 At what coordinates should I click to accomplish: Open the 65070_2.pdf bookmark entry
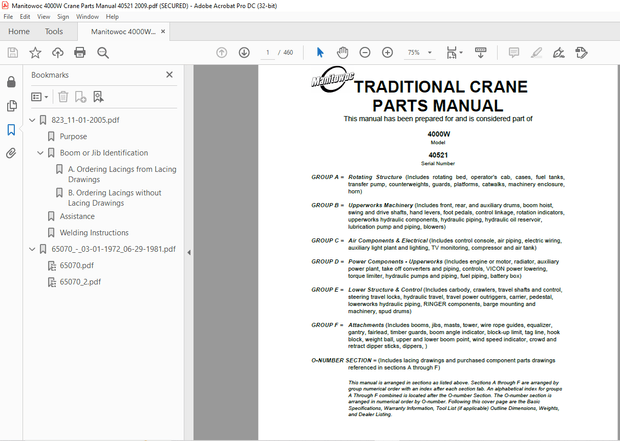(80, 281)
